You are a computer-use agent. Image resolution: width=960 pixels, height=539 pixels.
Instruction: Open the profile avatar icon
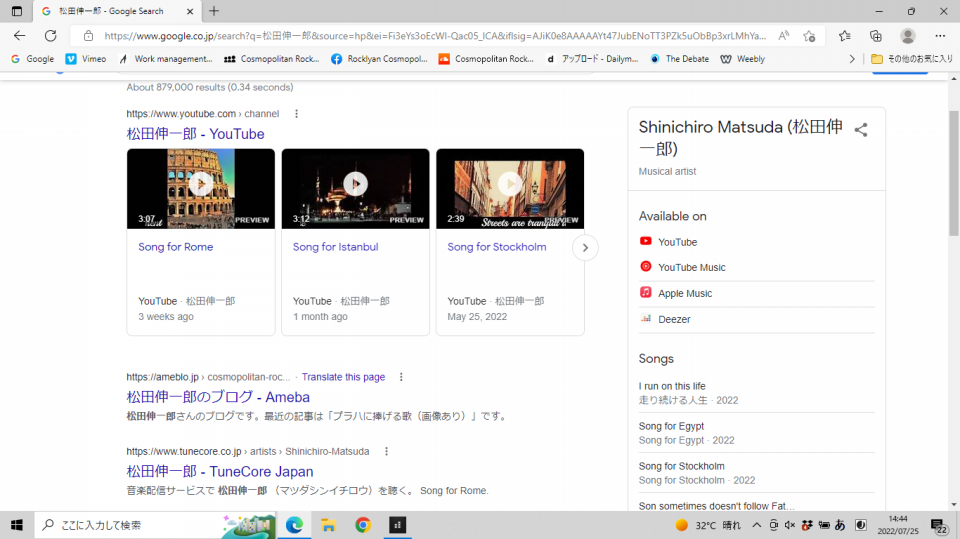coord(908,36)
